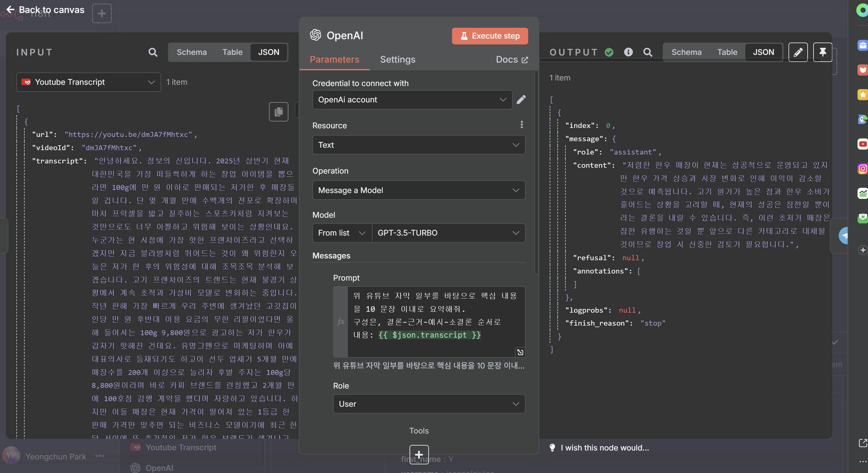Open the Resource three-dot options menu
868x473 pixels.
coord(522,125)
